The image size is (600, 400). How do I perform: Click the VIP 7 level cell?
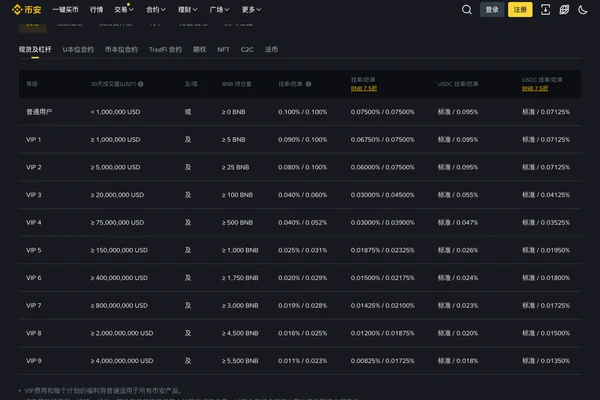tap(34, 305)
